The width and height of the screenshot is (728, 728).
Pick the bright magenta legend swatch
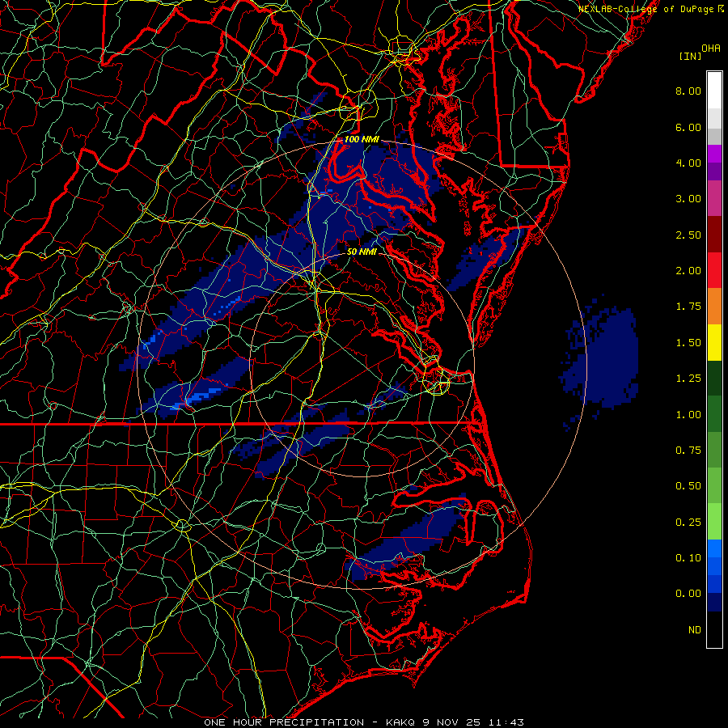click(714, 154)
